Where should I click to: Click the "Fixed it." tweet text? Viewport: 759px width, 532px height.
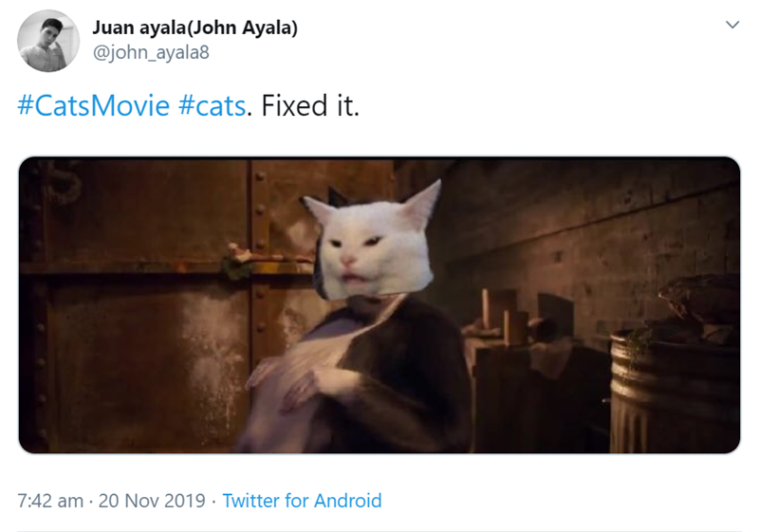coord(309,105)
